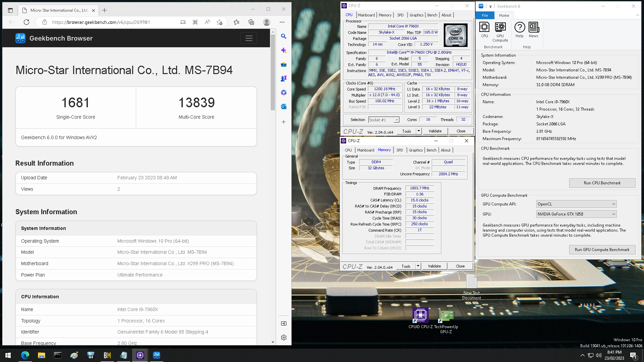Expand the GPU Compute API dropdown

pos(576,204)
